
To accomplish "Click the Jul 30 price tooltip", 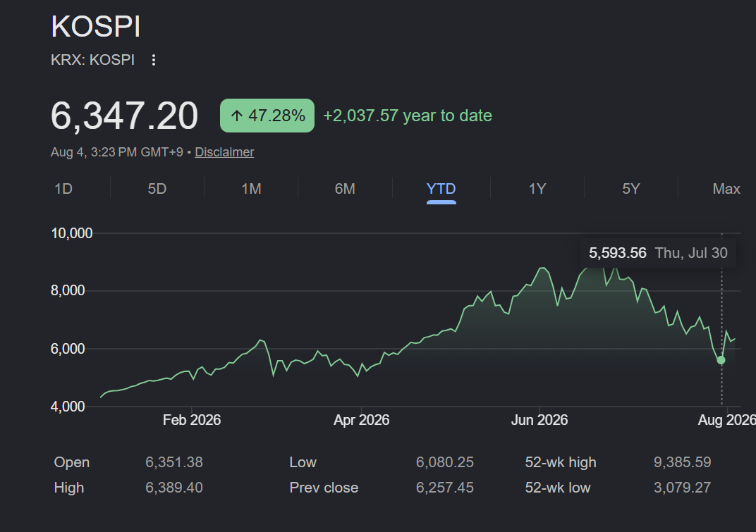I will [658, 253].
